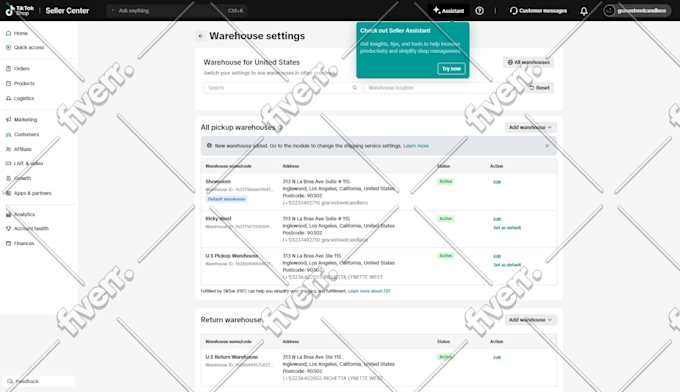This screenshot has width=680, height=392.
Task: Edit U.S Pickup Warehouse
Action: coord(497,256)
